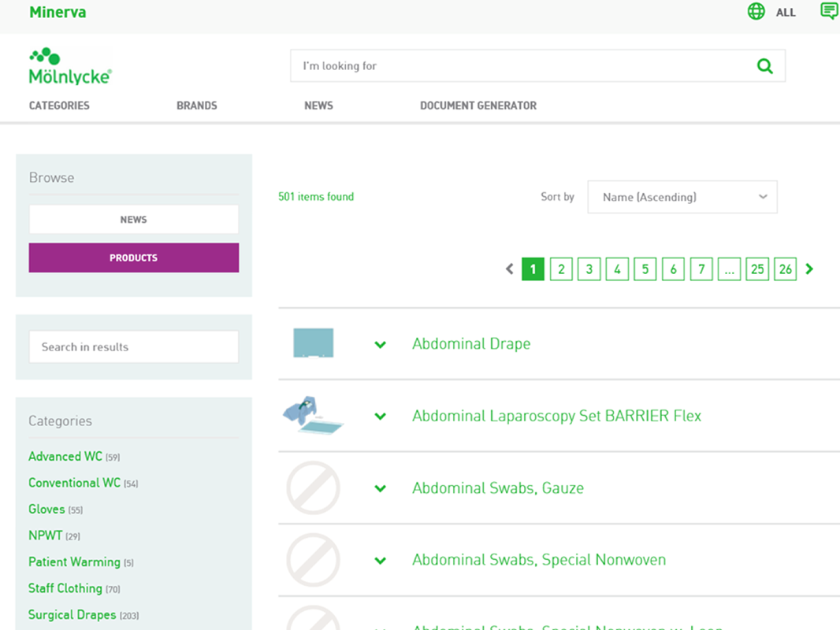This screenshot has width=840, height=630.
Task: Open Abdominal Swabs, Special Nonwoven link
Action: tap(539, 560)
